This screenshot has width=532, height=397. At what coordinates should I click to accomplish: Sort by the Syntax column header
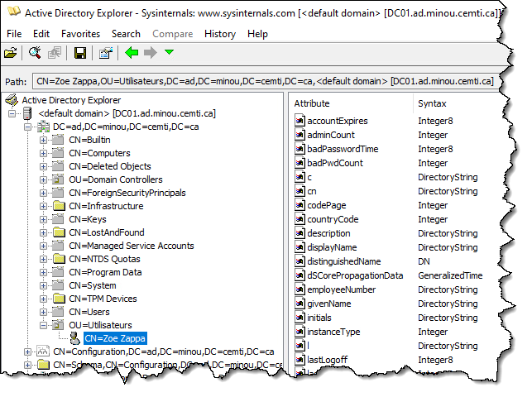click(432, 103)
